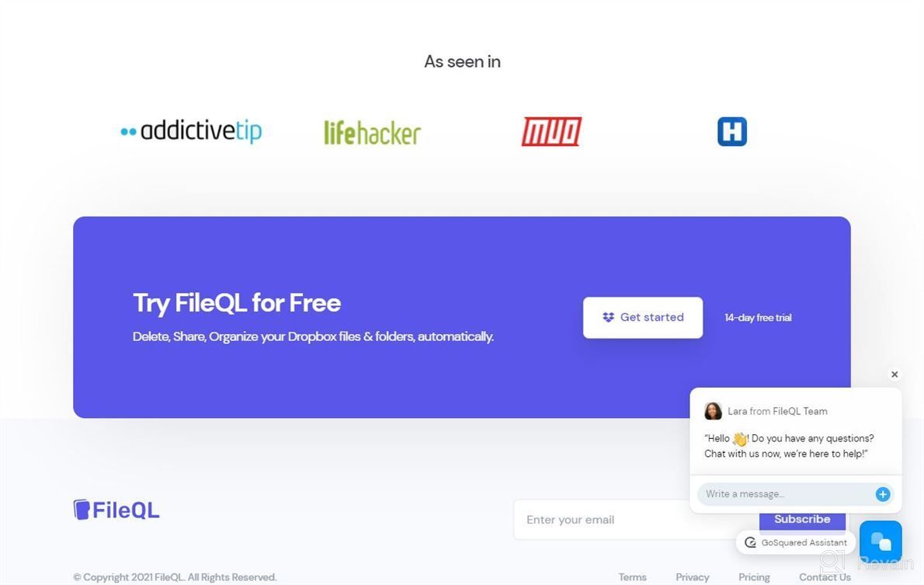Click the chat greeting message text
The height and width of the screenshot is (585, 924).
click(x=789, y=446)
